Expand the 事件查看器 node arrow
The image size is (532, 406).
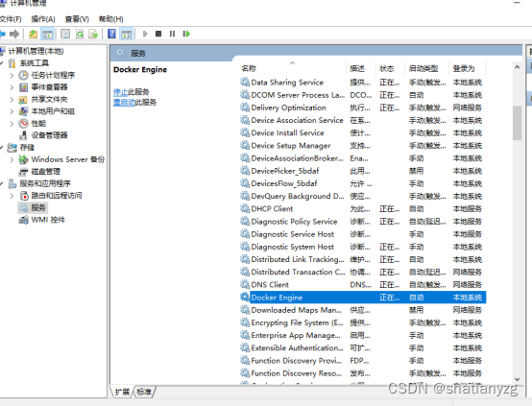pos(12,87)
